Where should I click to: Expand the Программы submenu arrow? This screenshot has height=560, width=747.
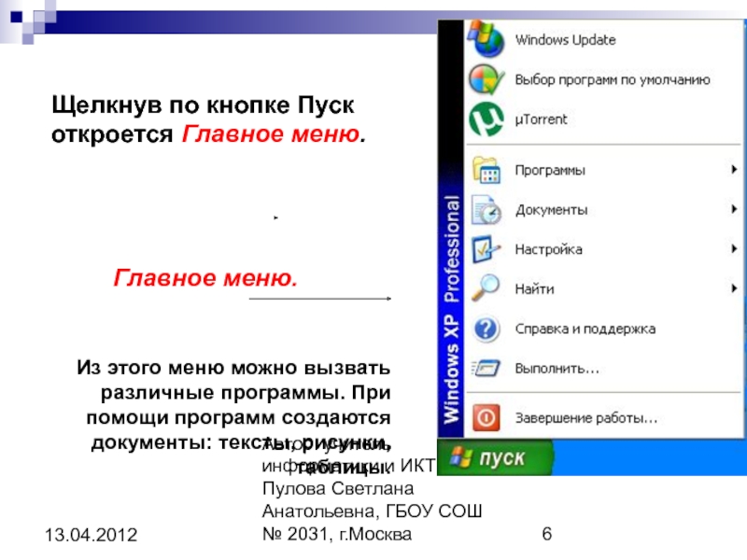734,169
